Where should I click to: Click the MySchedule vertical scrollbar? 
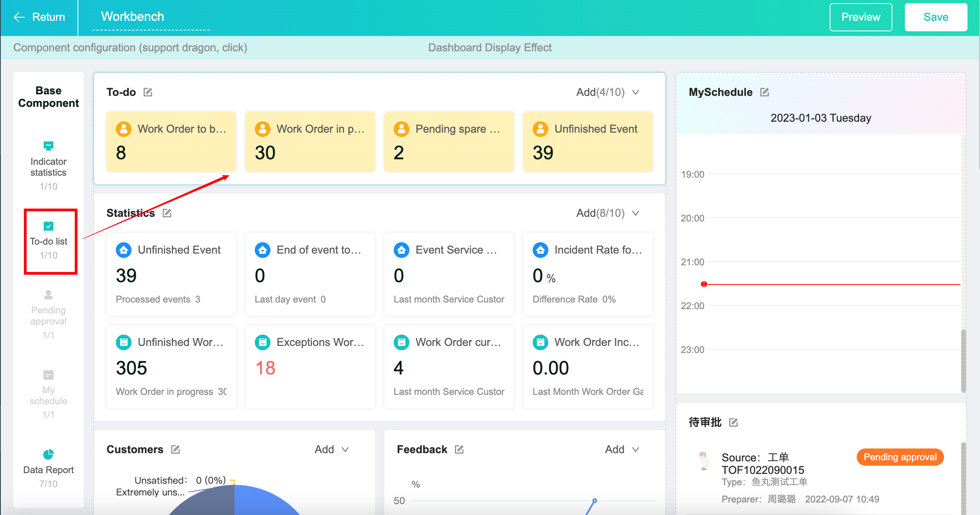[x=963, y=361]
